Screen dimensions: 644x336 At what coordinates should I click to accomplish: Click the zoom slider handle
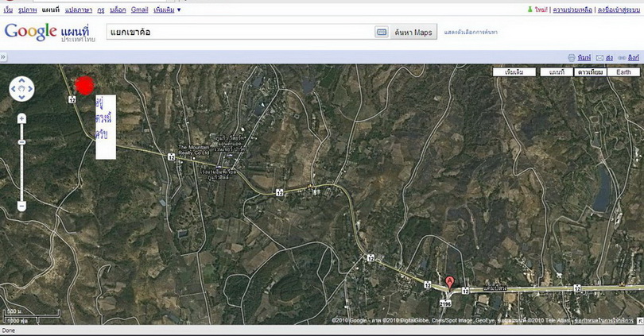[x=21, y=142]
